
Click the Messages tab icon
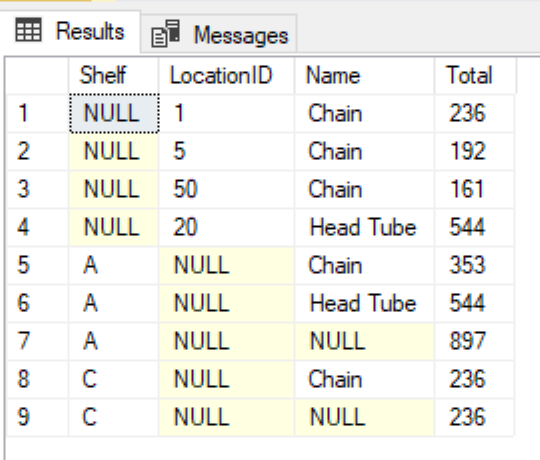tap(166, 33)
